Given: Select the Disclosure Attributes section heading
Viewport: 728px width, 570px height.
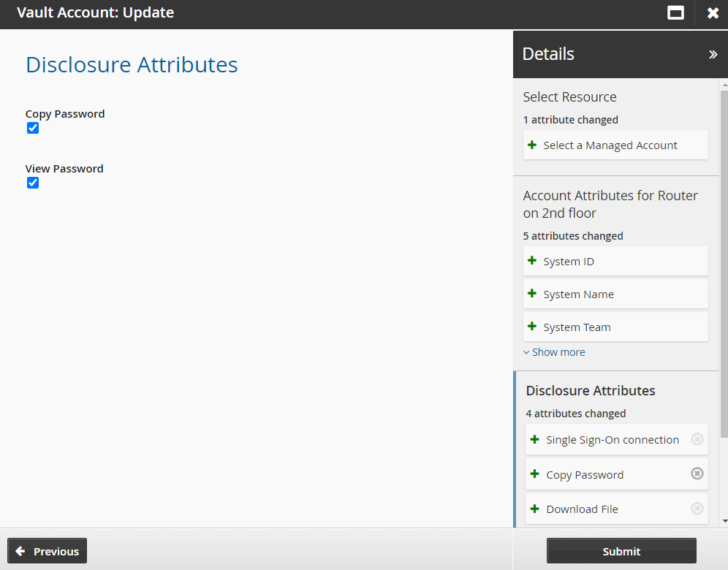Looking at the screenshot, I should click(590, 390).
